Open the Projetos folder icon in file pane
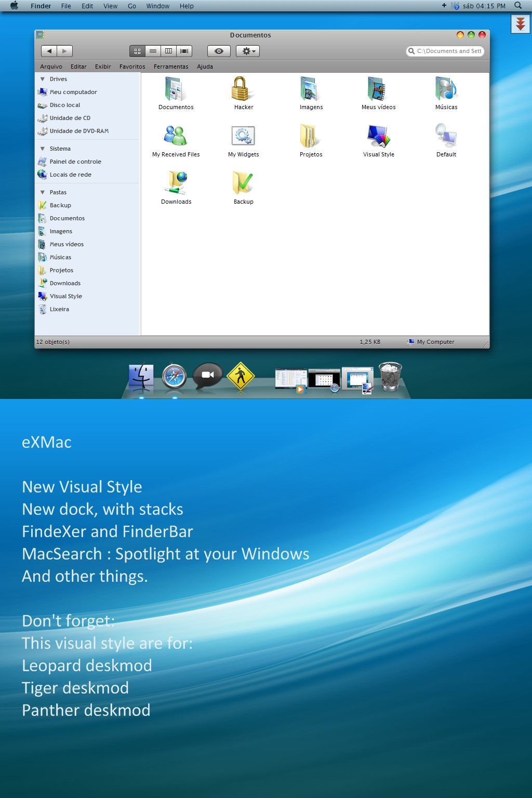 coord(310,136)
